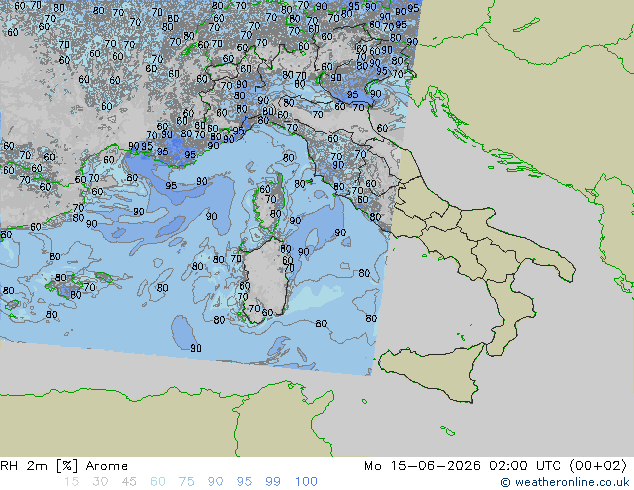Open the weatheronline.co.uk copyright link

pos(565,482)
